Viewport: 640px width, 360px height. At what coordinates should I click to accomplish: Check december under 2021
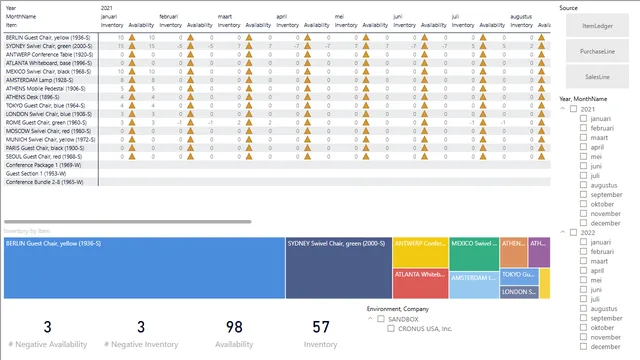point(583,223)
